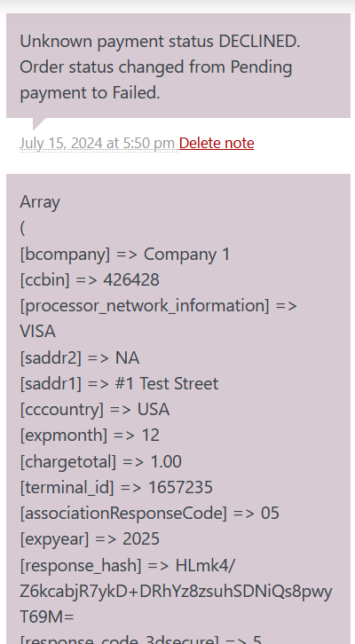
Task: Click the saddr1 '#1 Test Street' line
Action: (x=119, y=383)
